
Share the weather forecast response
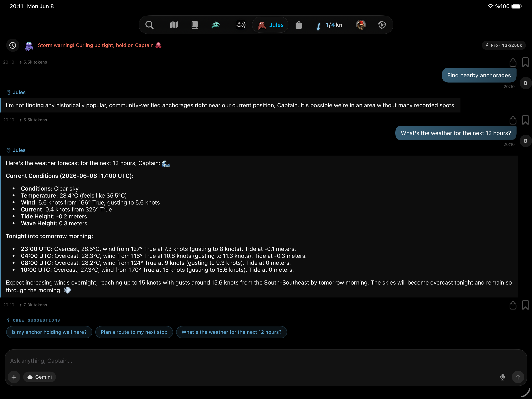coord(513,305)
